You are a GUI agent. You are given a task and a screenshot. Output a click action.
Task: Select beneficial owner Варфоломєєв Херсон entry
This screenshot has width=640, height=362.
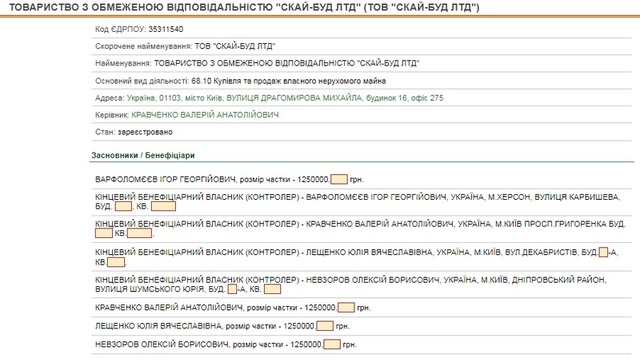point(361,202)
